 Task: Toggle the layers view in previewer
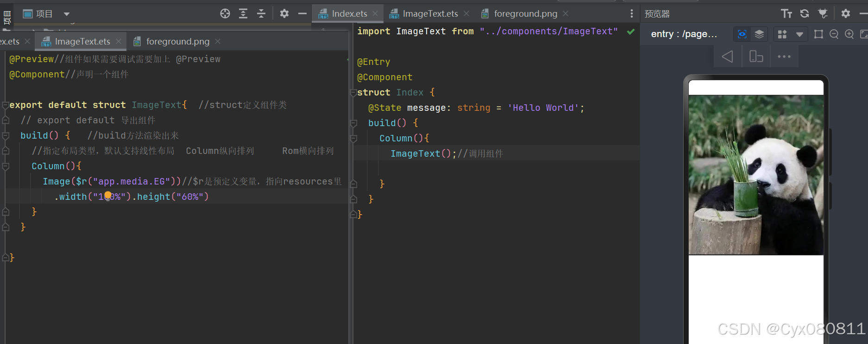tap(759, 34)
